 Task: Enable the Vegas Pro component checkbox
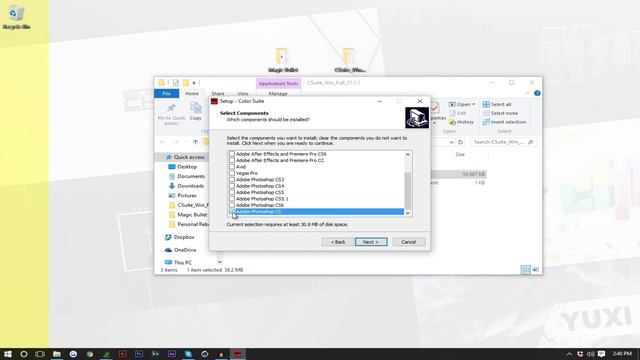tap(232, 173)
